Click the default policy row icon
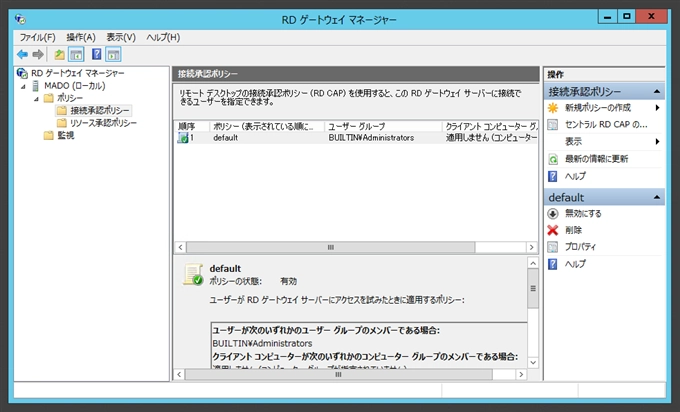The height and width of the screenshot is (412, 680). (183, 138)
